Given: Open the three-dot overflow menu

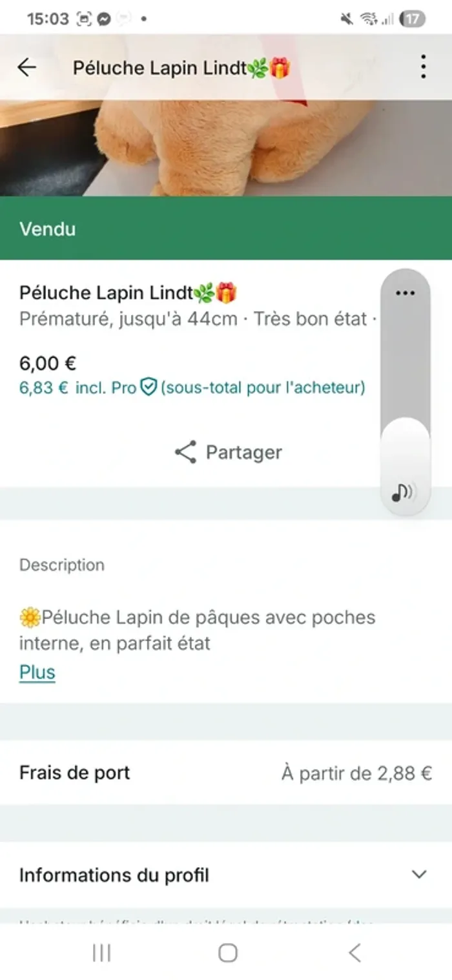Looking at the screenshot, I should (x=423, y=66).
